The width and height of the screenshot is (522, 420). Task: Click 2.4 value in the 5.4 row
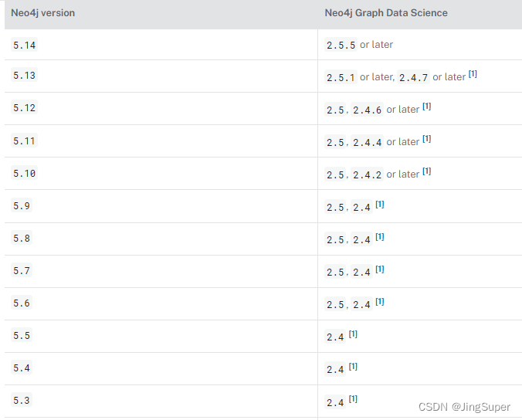tap(335, 369)
